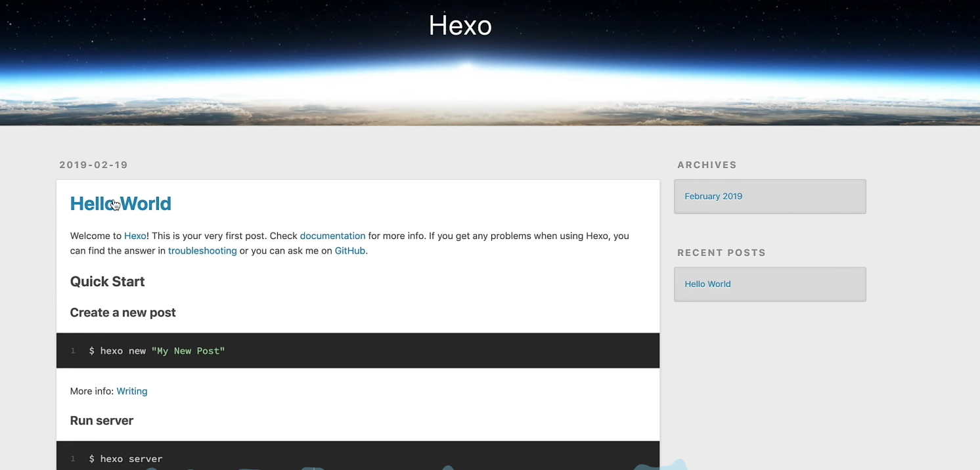Screen dimensions: 980x470
Task: Click line number 1 of hexo new block
Action: coord(73,351)
